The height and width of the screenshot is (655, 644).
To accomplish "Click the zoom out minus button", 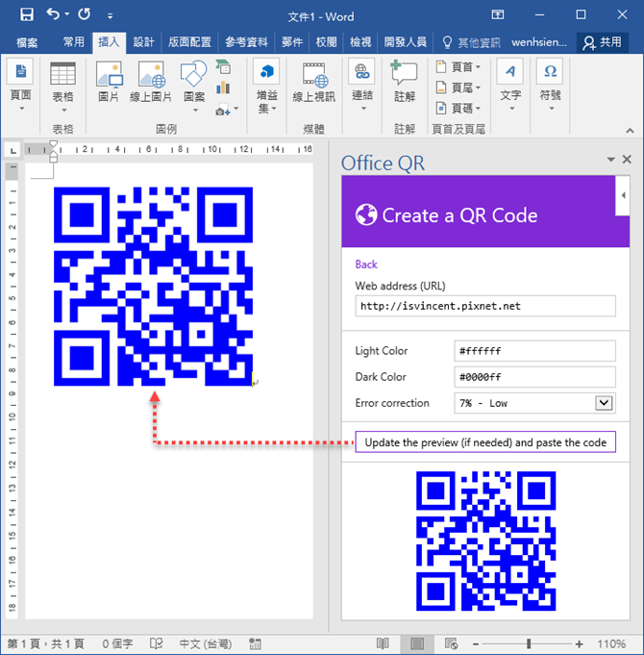I will (476, 644).
